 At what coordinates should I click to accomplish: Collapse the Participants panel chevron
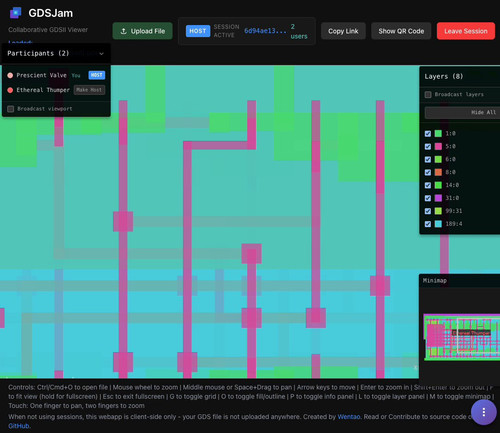(x=101, y=54)
